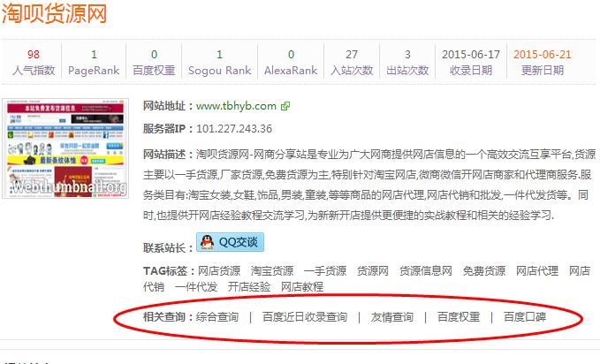Click the QQ penguin icon
This screenshot has width=600, height=364.
206,242
